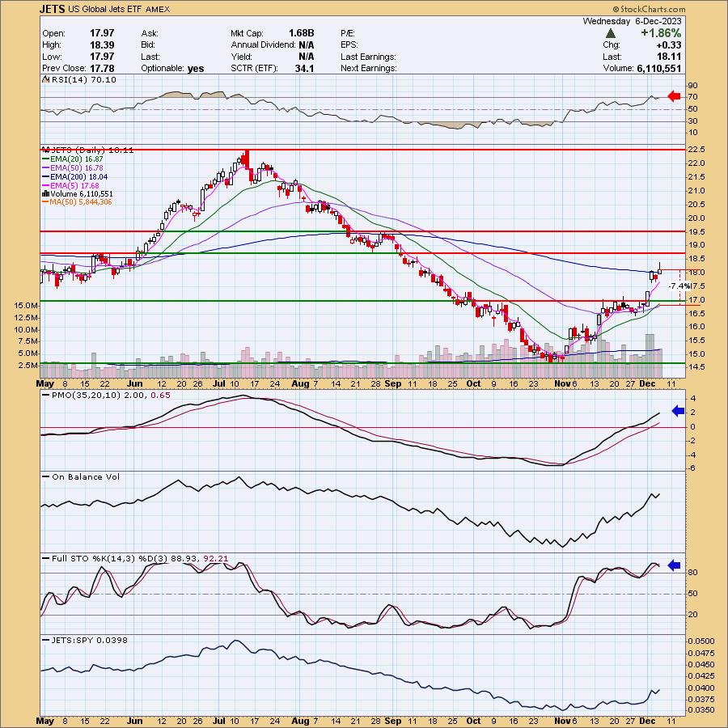Click the header Volume value 6,110,551

click(x=658, y=68)
